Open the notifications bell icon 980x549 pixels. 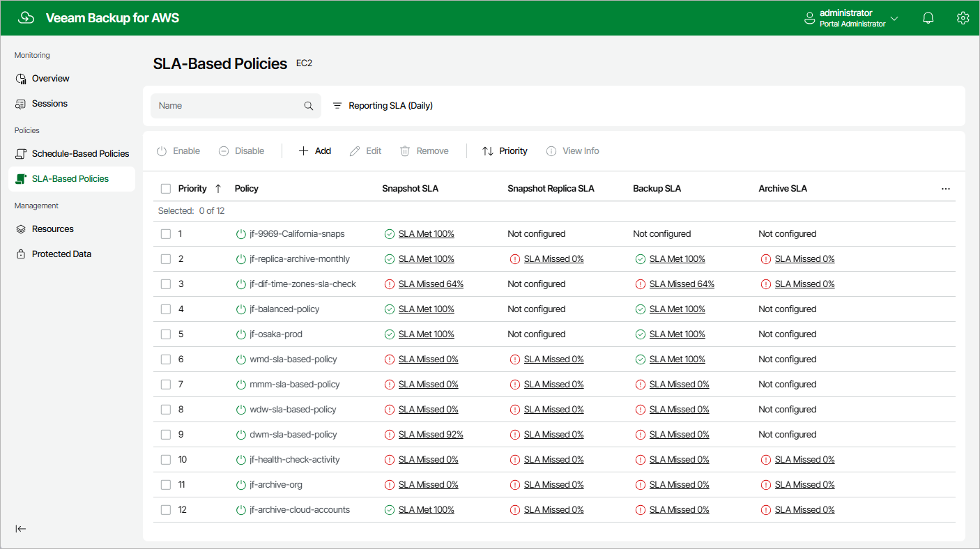click(x=928, y=18)
